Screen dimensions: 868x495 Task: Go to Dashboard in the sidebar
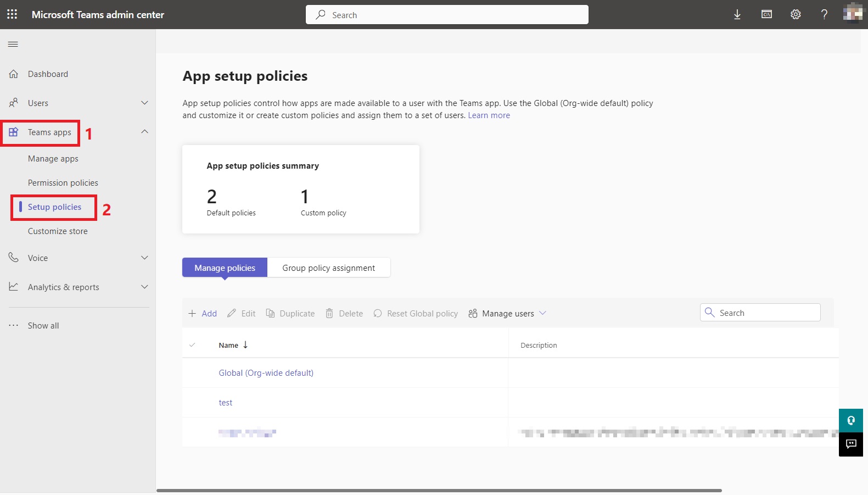pyautogui.click(x=48, y=74)
